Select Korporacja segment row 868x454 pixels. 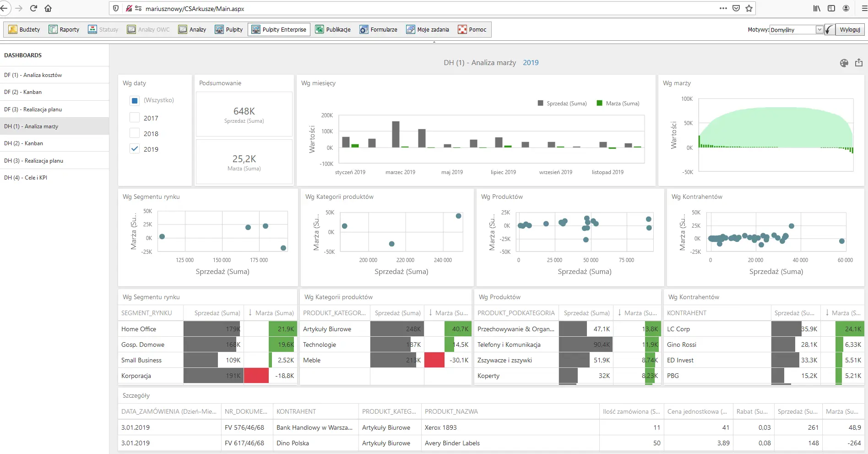click(207, 376)
